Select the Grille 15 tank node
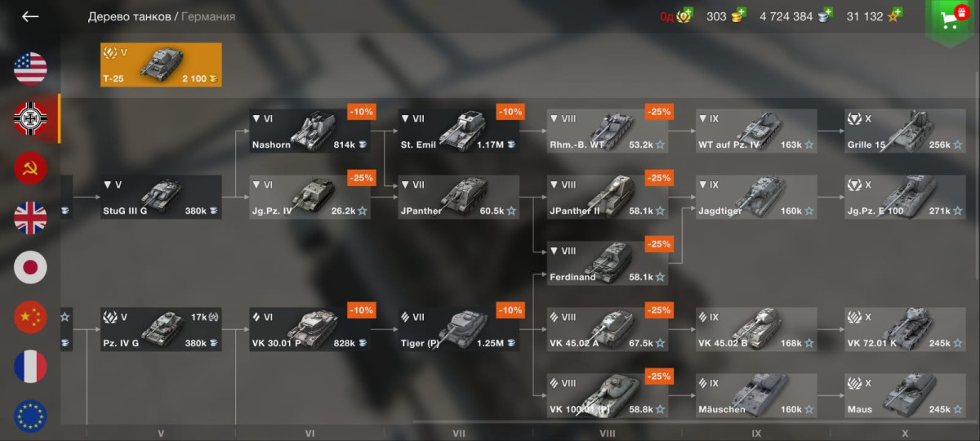The height and width of the screenshot is (441, 980). (904, 131)
